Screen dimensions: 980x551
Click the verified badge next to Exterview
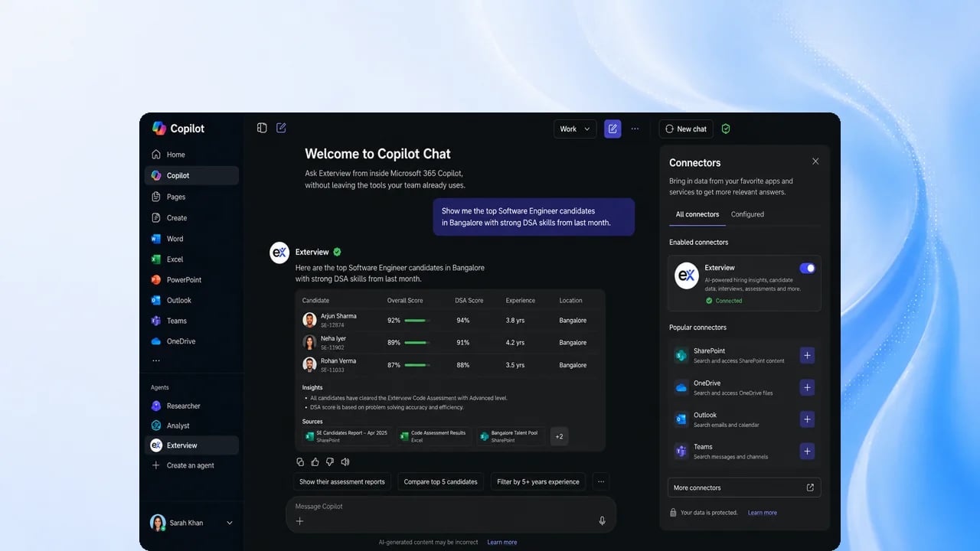pyautogui.click(x=337, y=252)
